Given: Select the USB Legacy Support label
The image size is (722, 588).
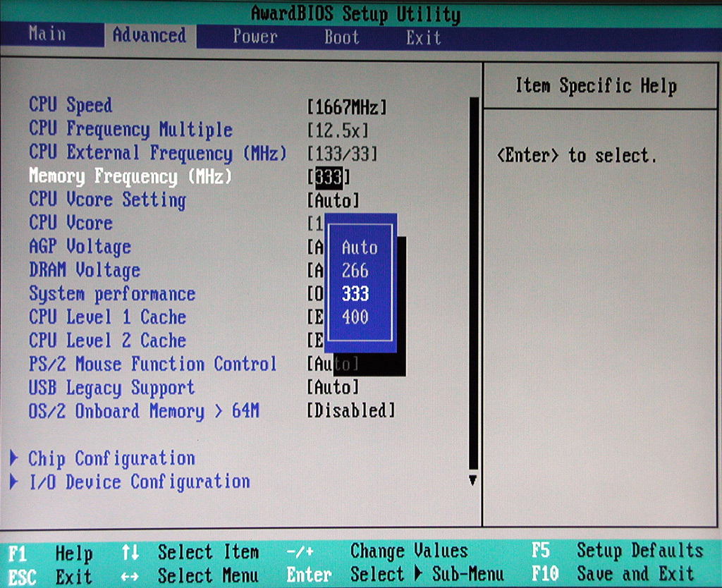Looking at the screenshot, I should click(111, 388).
